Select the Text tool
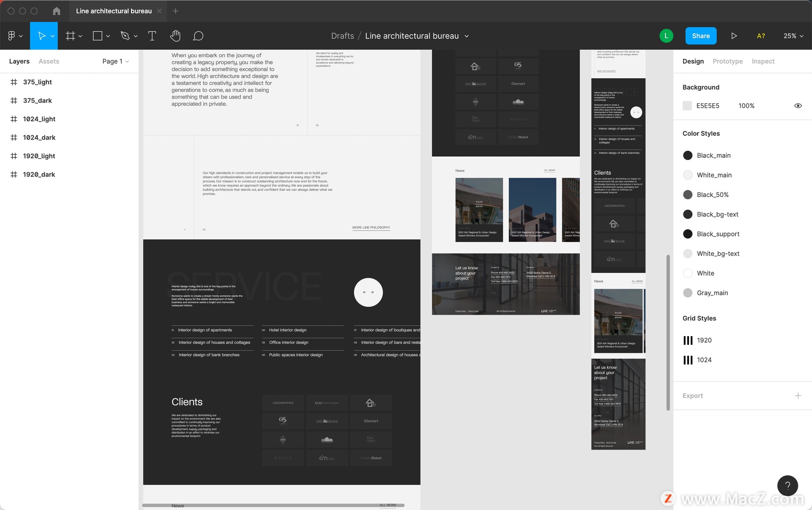The width and height of the screenshot is (812, 510). point(152,36)
